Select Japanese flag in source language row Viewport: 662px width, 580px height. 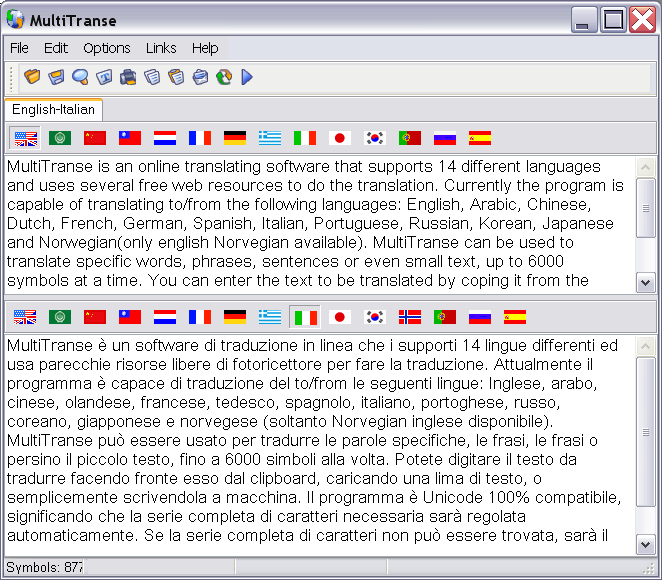340,138
